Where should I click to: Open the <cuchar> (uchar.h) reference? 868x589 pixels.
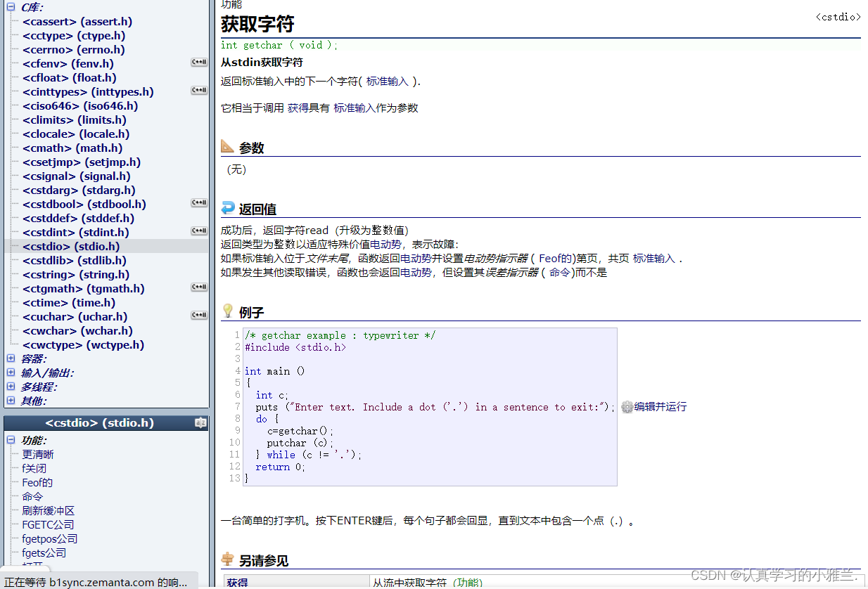click(75, 317)
